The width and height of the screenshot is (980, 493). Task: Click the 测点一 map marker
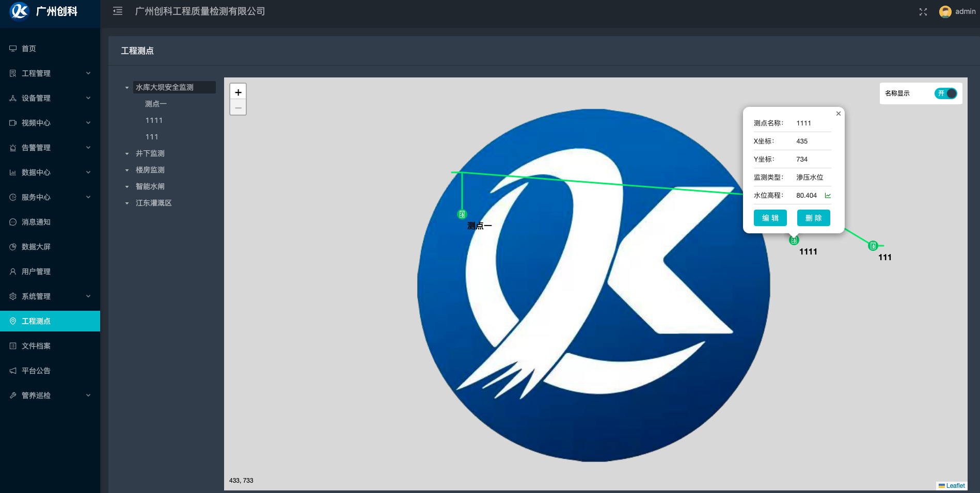pos(462,214)
